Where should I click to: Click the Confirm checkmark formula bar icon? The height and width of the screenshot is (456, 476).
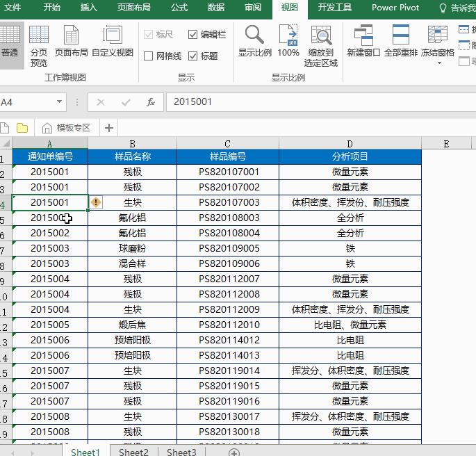tap(126, 102)
